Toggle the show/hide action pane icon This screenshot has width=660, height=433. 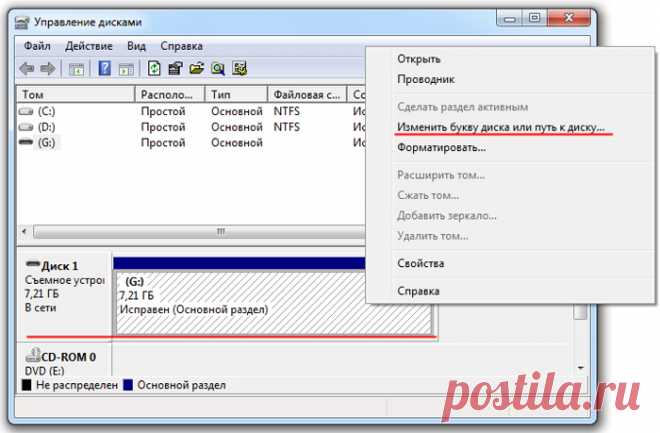coord(126,69)
